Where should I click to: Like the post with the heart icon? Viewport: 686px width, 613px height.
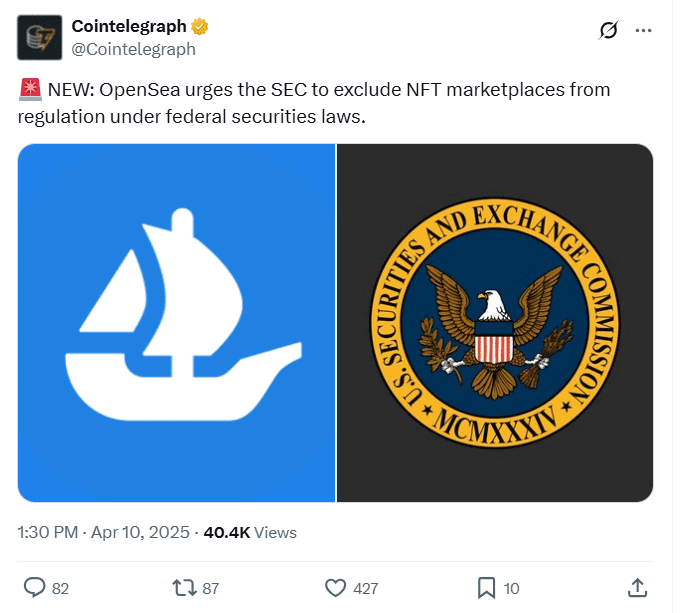tap(336, 587)
